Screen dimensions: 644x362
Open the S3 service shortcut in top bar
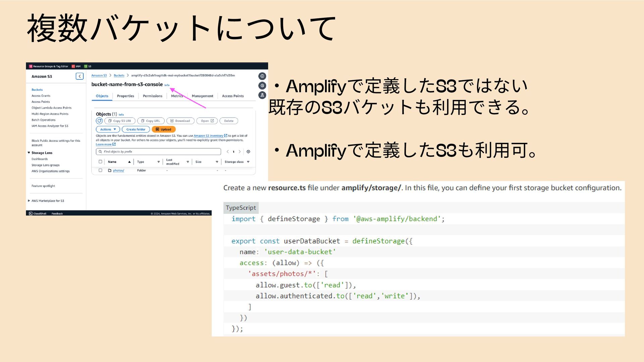(x=88, y=66)
